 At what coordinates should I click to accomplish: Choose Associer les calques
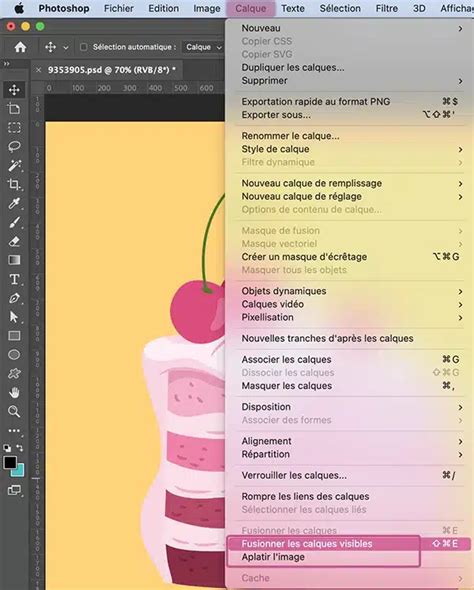click(x=286, y=360)
